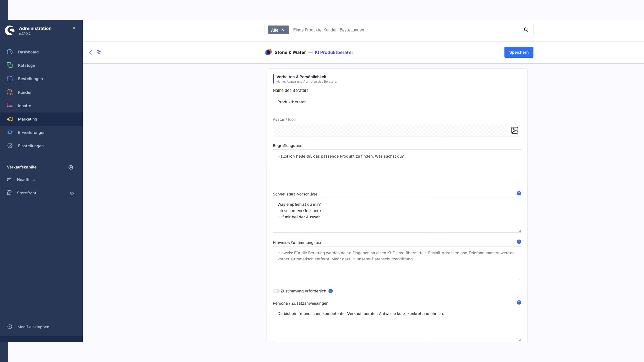
Task: Open the Kunden menu item
Action: [41, 92]
